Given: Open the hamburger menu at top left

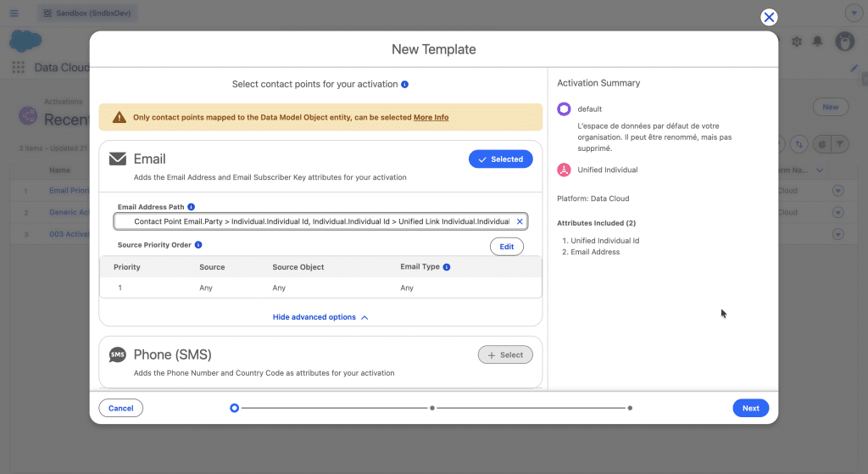Looking at the screenshot, I should click(14, 14).
